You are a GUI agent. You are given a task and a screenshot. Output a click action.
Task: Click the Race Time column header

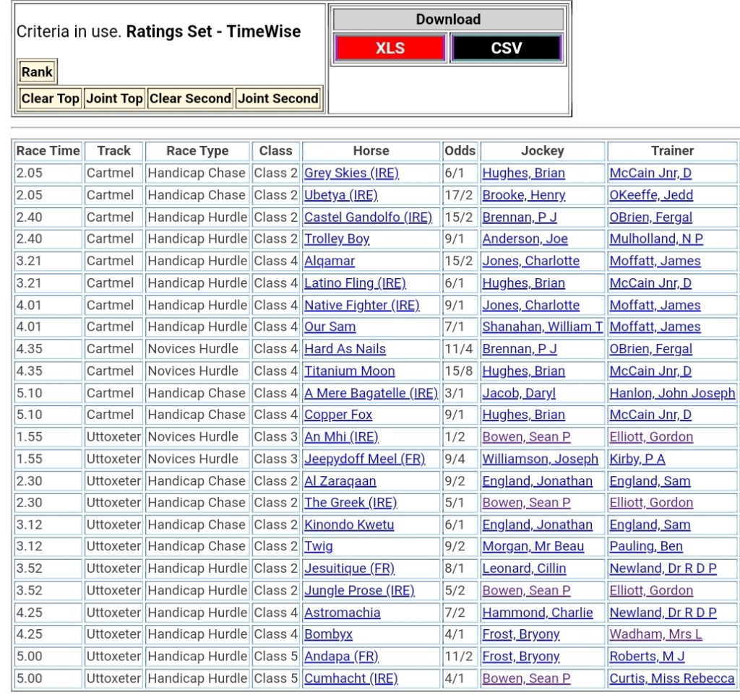pyautogui.click(x=48, y=151)
